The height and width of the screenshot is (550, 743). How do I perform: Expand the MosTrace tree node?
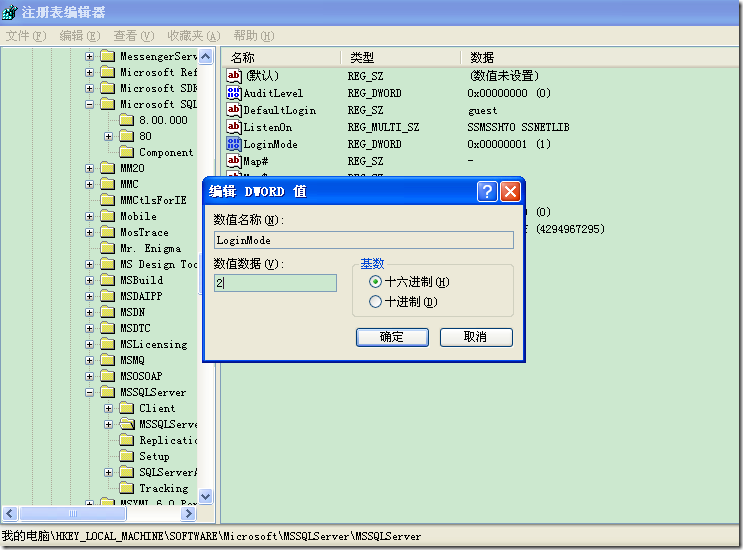point(90,232)
